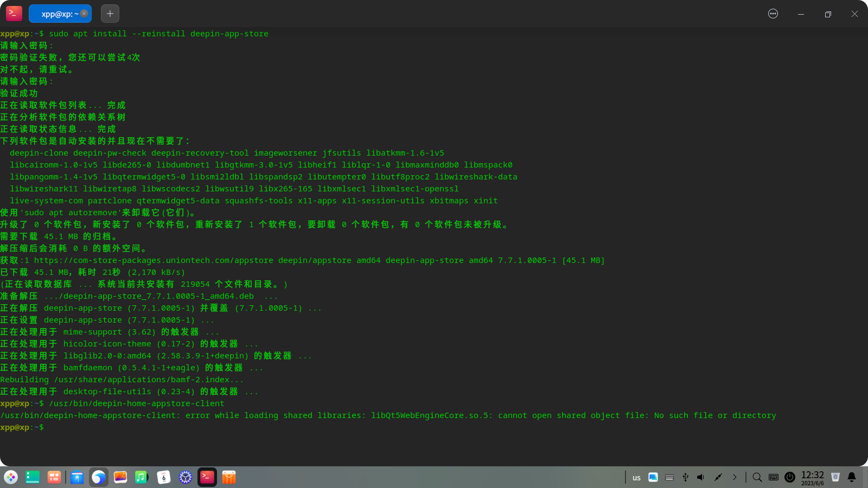This screenshot has height=488, width=868.
Task: Click 'sudo apt autoremove' hint text
Action: click(71, 213)
